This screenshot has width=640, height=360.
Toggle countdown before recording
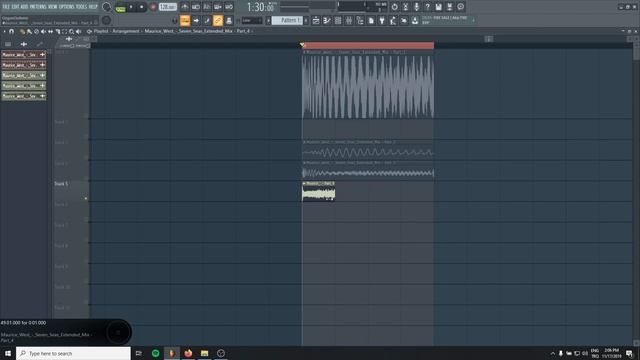(x=207, y=7)
